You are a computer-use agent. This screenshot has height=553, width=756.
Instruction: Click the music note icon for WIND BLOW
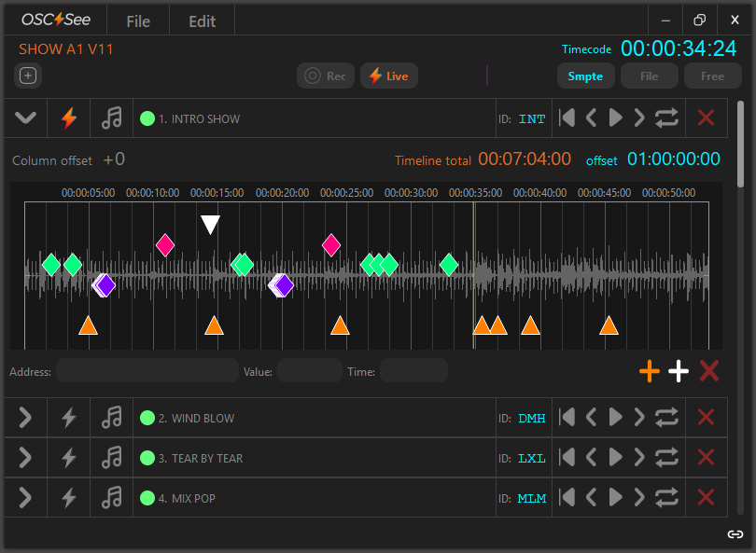[112, 418]
